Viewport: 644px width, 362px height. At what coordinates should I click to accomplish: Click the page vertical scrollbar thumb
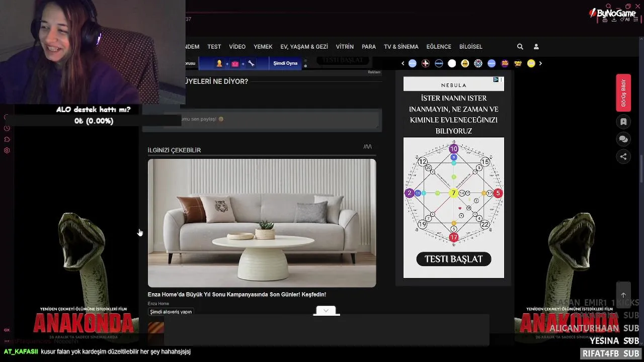coord(641,169)
